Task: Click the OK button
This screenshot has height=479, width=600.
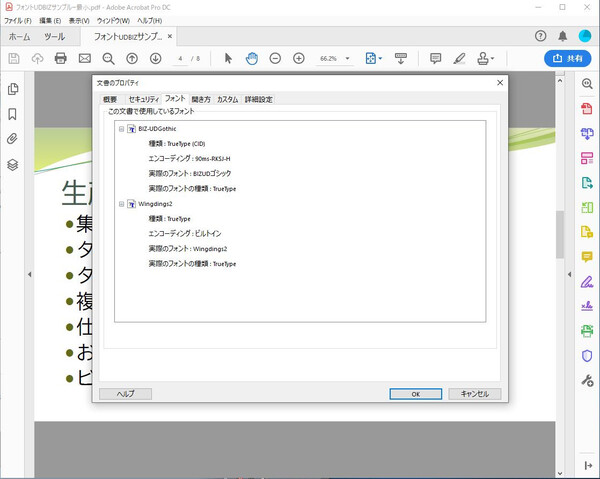Action: [415, 394]
